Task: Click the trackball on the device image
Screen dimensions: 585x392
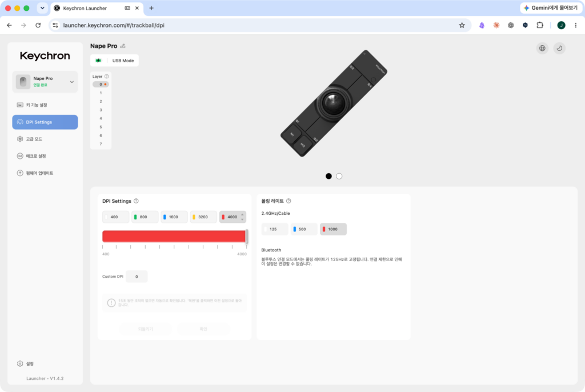Action: pyautogui.click(x=333, y=102)
